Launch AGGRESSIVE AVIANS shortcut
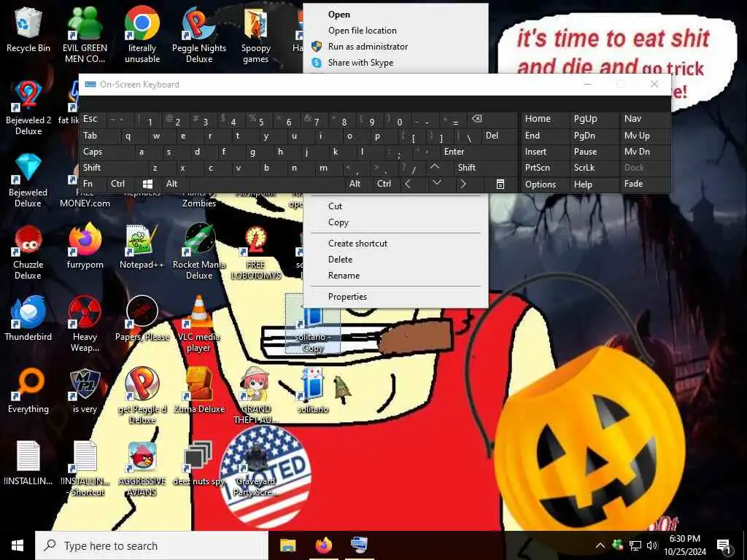The image size is (747, 560). [x=142, y=469]
